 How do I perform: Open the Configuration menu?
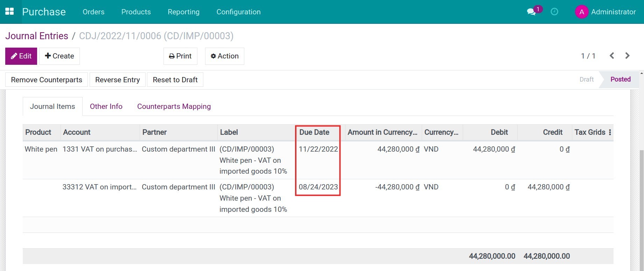pyautogui.click(x=238, y=12)
